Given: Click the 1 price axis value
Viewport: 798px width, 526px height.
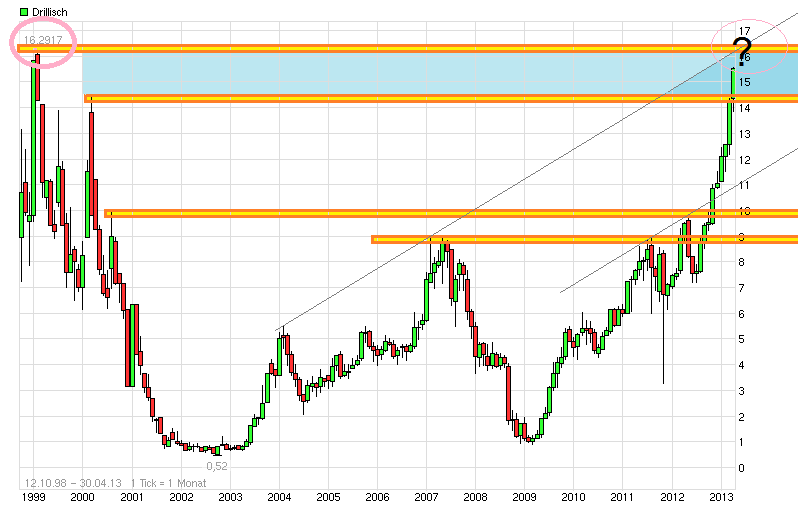Looking at the screenshot, I should 742,443.
